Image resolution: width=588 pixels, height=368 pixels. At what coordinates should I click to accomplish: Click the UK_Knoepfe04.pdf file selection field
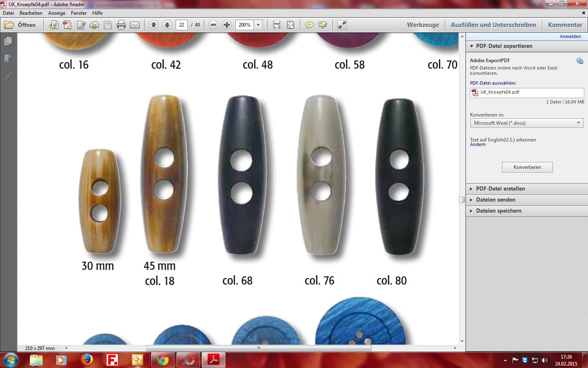(x=527, y=92)
